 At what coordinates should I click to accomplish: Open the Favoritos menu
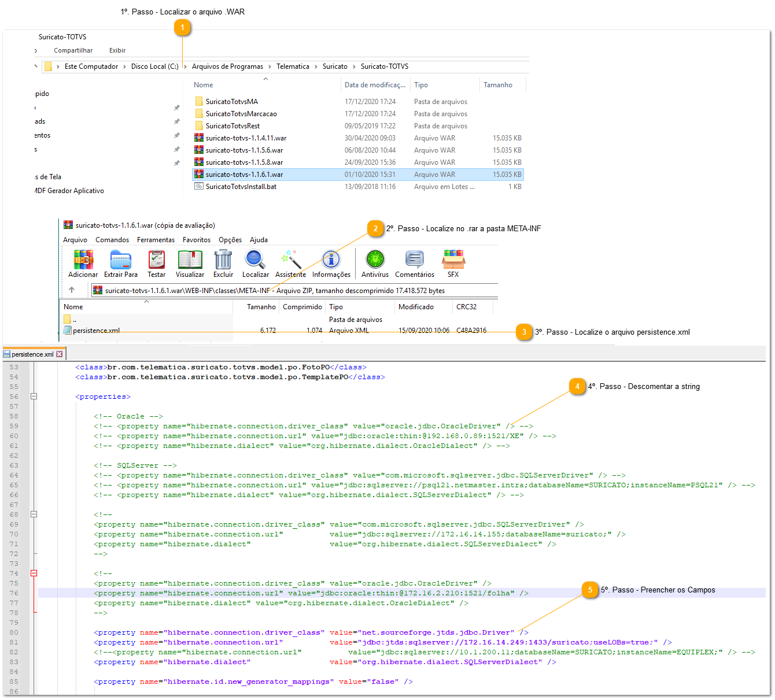coord(197,240)
